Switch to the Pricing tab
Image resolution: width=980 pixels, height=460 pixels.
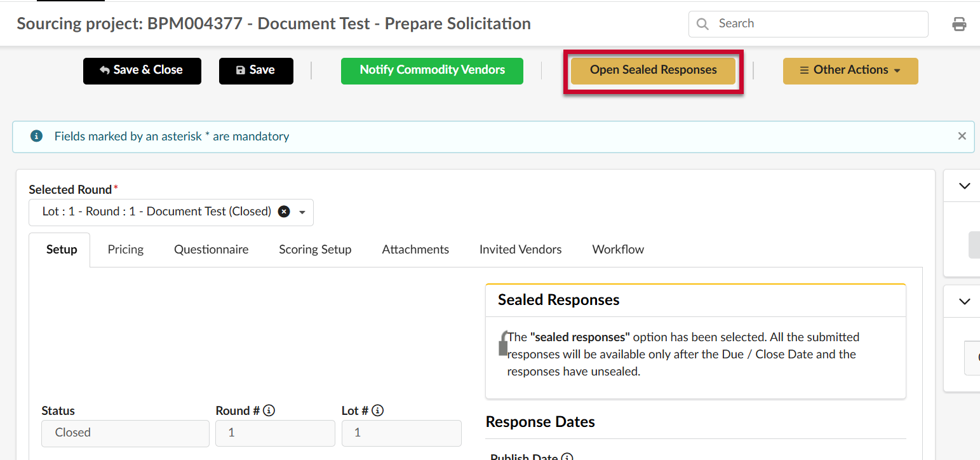tap(126, 250)
